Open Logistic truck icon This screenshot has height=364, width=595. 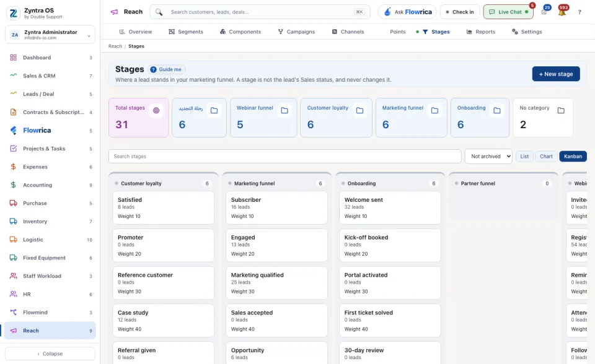pyautogui.click(x=13, y=239)
